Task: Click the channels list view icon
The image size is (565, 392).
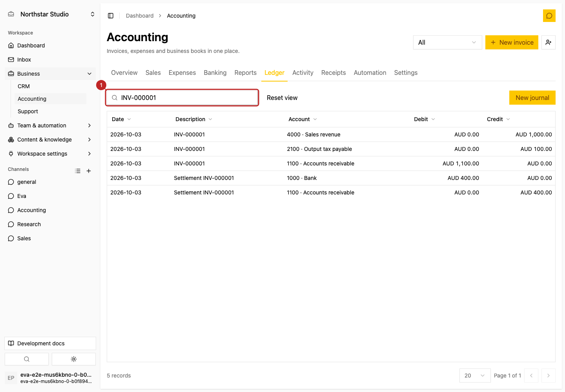Action: click(78, 171)
